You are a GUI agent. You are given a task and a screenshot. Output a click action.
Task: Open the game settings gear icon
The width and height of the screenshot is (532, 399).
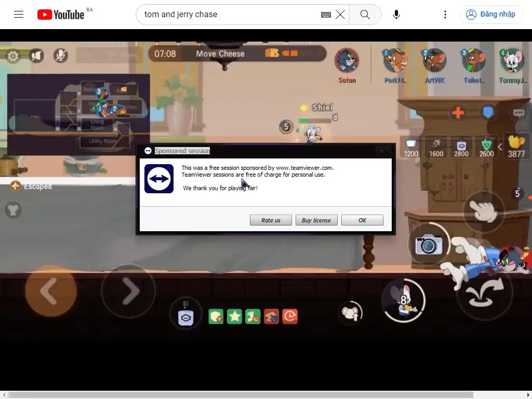(13, 56)
